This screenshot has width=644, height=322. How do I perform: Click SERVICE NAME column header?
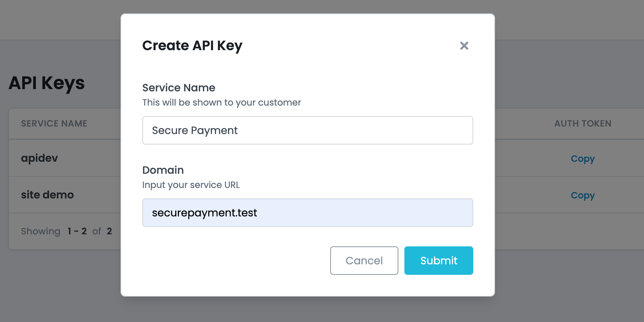click(54, 124)
